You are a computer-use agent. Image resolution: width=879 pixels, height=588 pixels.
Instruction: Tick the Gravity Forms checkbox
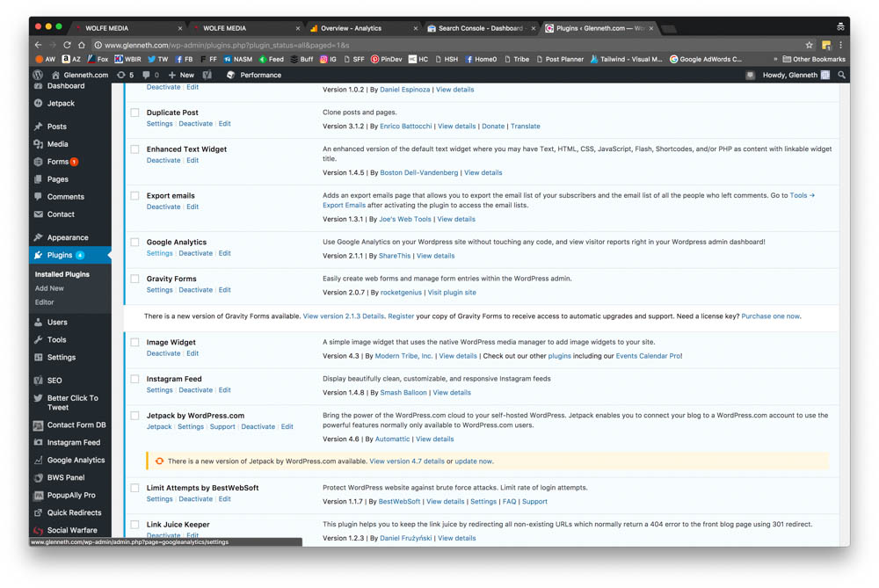click(134, 279)
